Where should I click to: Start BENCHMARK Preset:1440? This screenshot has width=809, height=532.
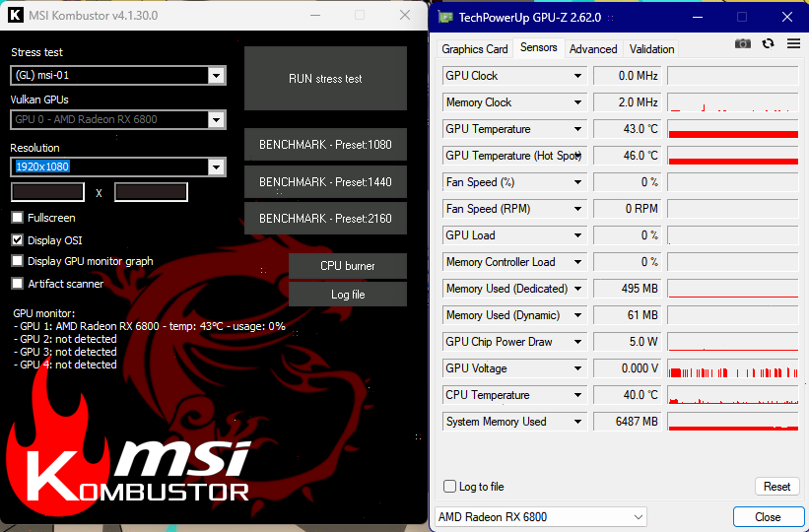coord(325,181)
